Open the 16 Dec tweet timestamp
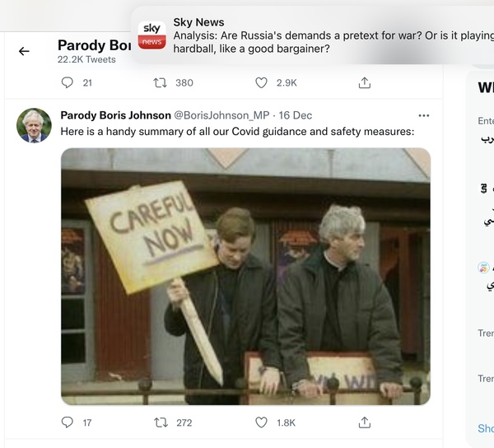494x448 pixels. coord(296,115)
